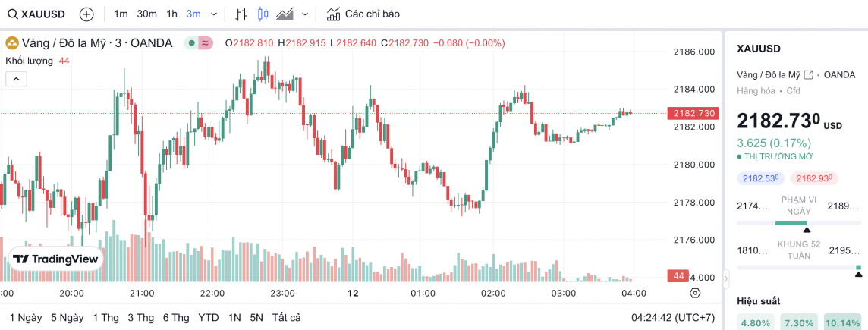Screen dimensions: 868x330
Task: Expand the chart style dropdown arrow
Action: point(305,14)
